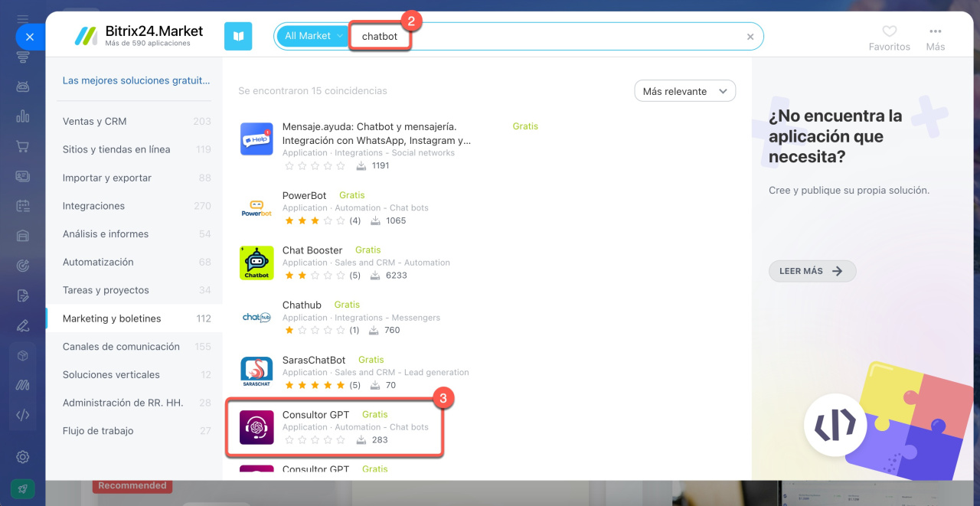
Task: Select Flujo de trabajo category
Action: coord(134,431)
